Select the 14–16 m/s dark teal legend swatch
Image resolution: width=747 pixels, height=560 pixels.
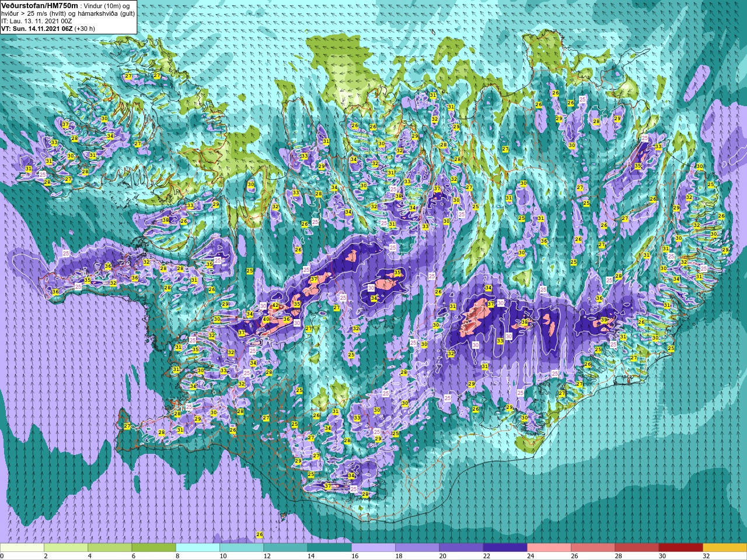[329, 548]
